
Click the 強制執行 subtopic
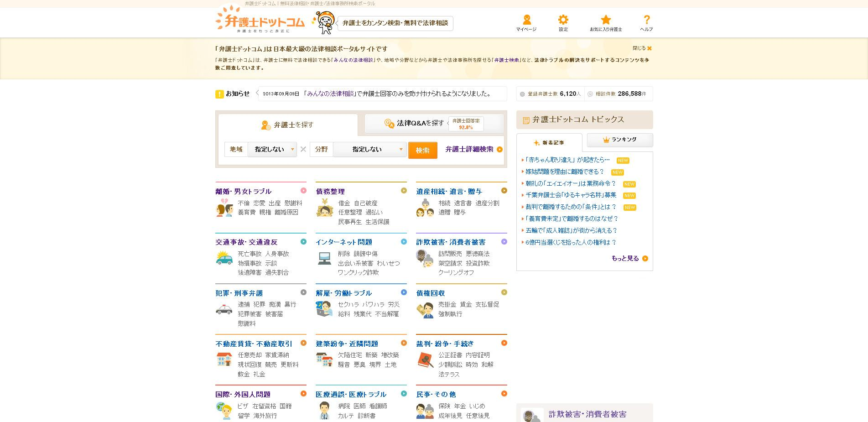451,314
